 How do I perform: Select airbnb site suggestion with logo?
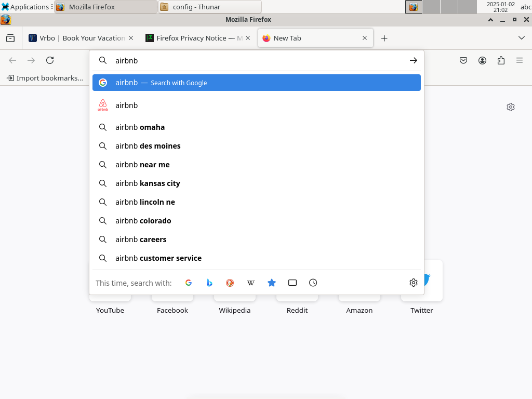tap(257, 105)
